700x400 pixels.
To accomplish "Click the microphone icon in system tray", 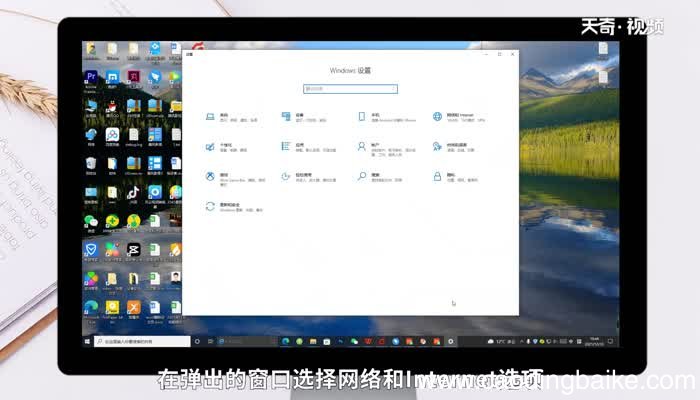I will [528, 342].
